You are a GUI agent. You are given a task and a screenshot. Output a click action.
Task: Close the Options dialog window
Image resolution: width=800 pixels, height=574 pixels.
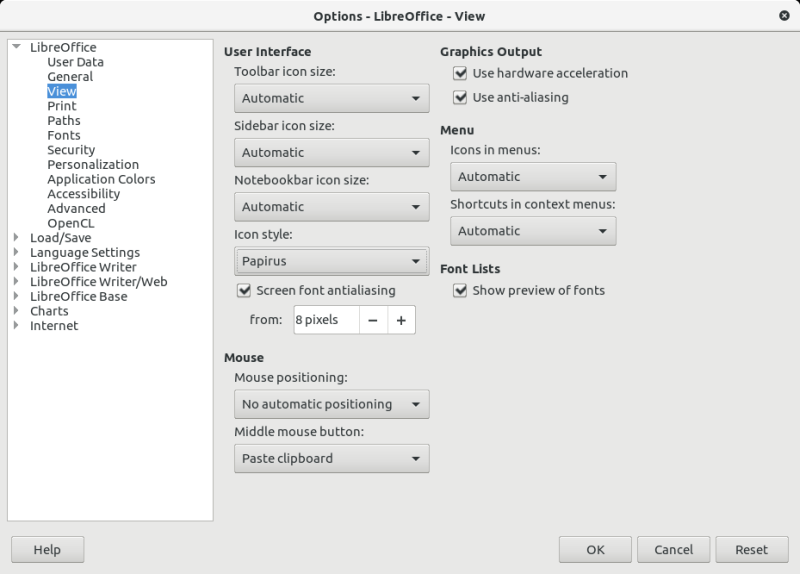click(x=782, y=15)
